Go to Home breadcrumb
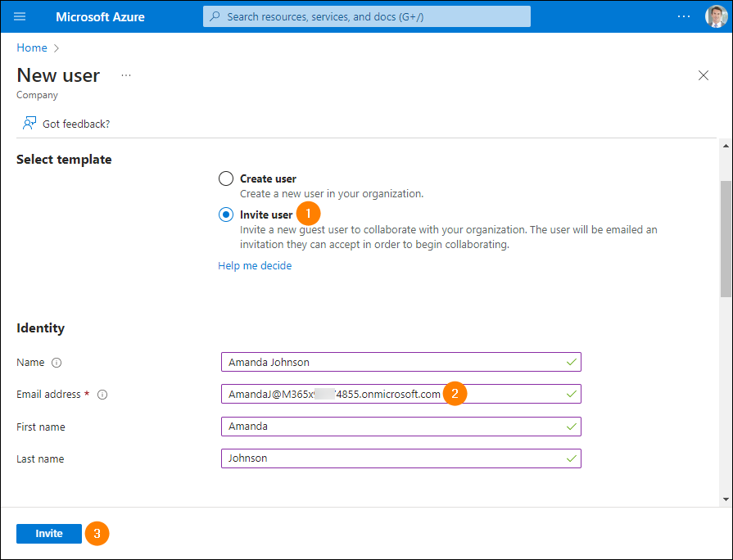 click(32, 47)
